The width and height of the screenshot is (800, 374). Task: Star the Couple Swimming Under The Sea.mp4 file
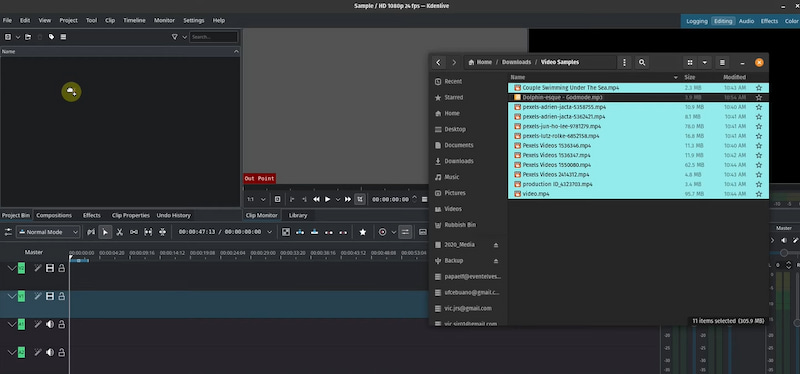[x=759, y=88]
